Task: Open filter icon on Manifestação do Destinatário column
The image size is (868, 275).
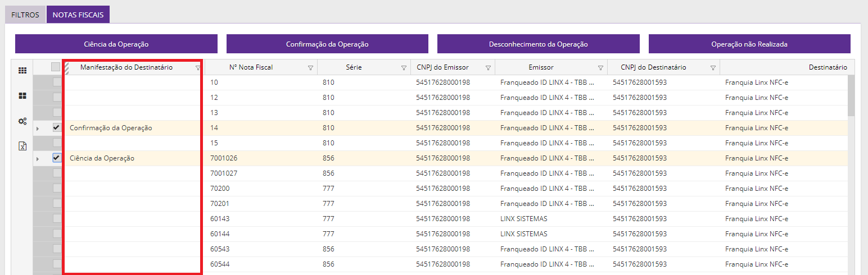Action: [x=197, y=68]
